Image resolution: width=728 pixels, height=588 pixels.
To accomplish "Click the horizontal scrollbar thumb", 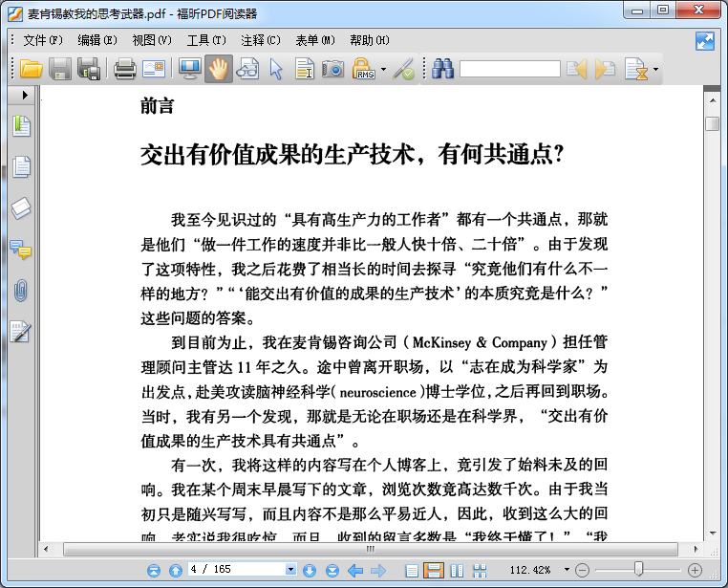I will coord(370,549).
